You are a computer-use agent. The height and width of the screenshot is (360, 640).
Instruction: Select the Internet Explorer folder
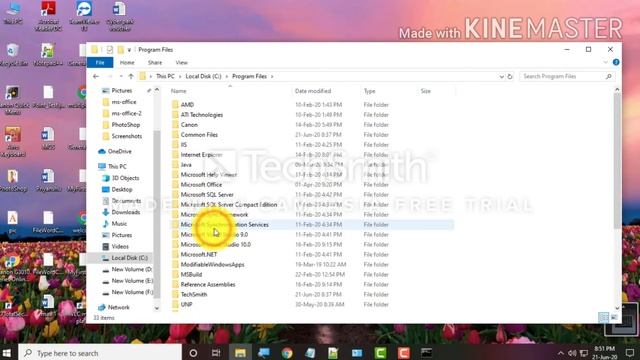(x=201, y=155)
